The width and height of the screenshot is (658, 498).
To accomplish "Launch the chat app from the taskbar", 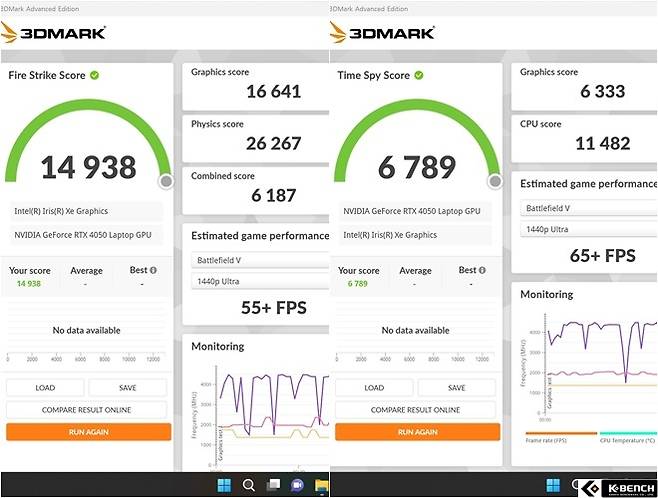I will click(x=297, y=485).
